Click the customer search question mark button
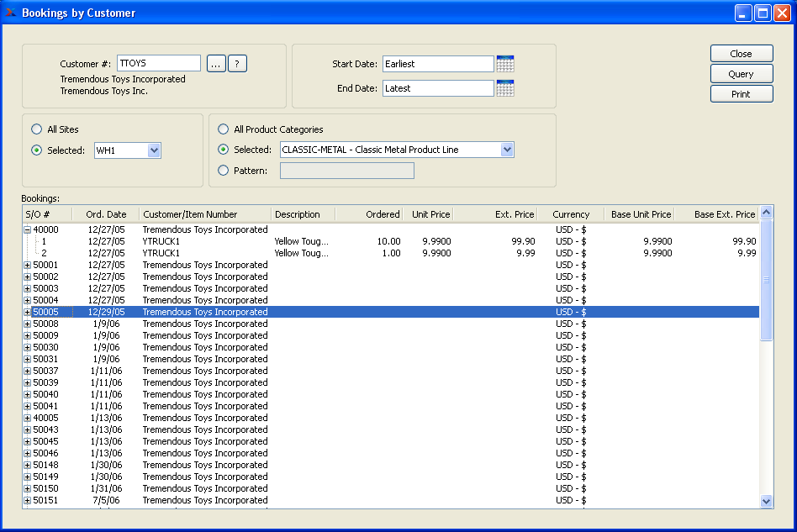Viewport: 797px width, 532px height. click(237, 64)
